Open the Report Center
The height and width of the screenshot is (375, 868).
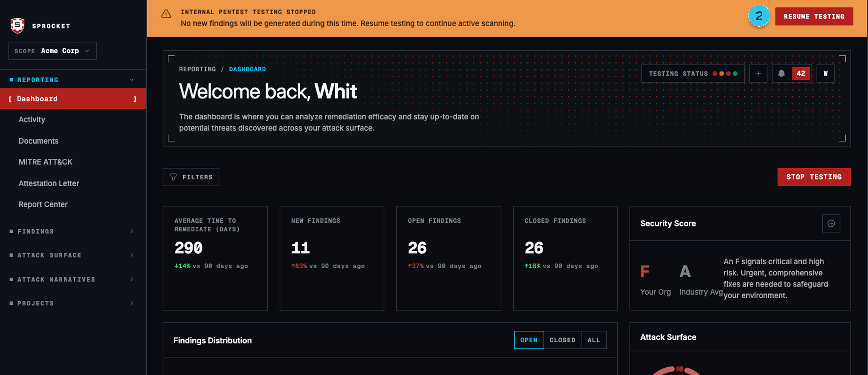tap(43, 204)
